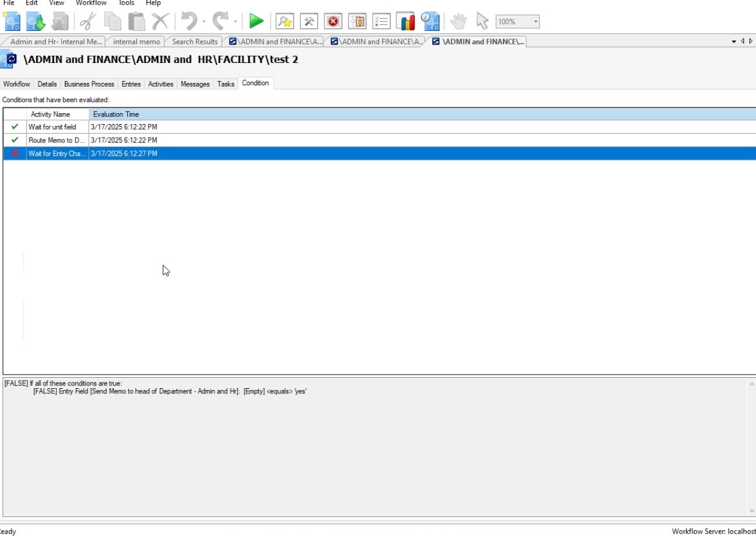Open the undo history dropdown arrow
Image resolution: width=756 pixels, height=536 pixels.
[204, 22]
